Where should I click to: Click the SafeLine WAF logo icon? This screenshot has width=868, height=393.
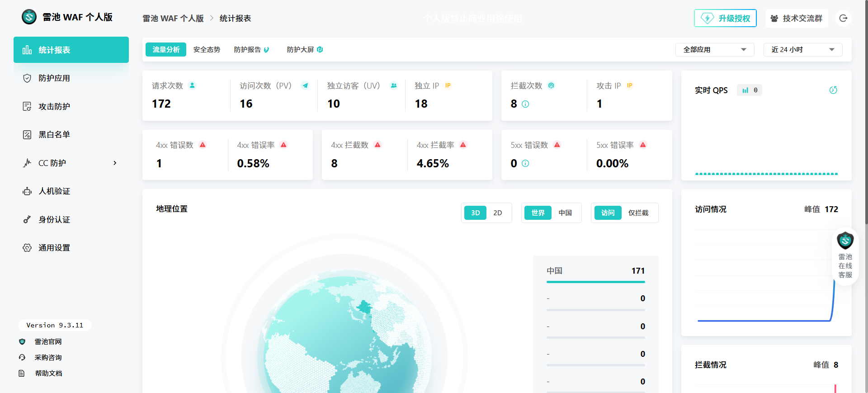pos(29,17)
